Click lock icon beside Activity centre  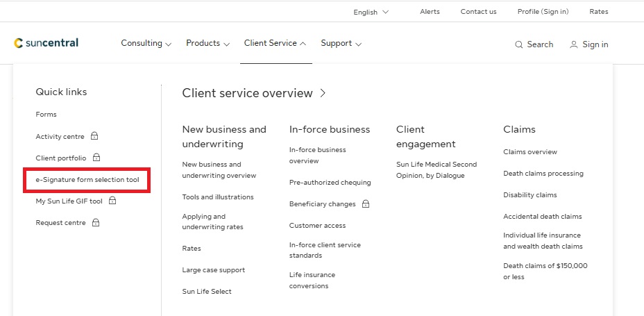pos(94,137)
